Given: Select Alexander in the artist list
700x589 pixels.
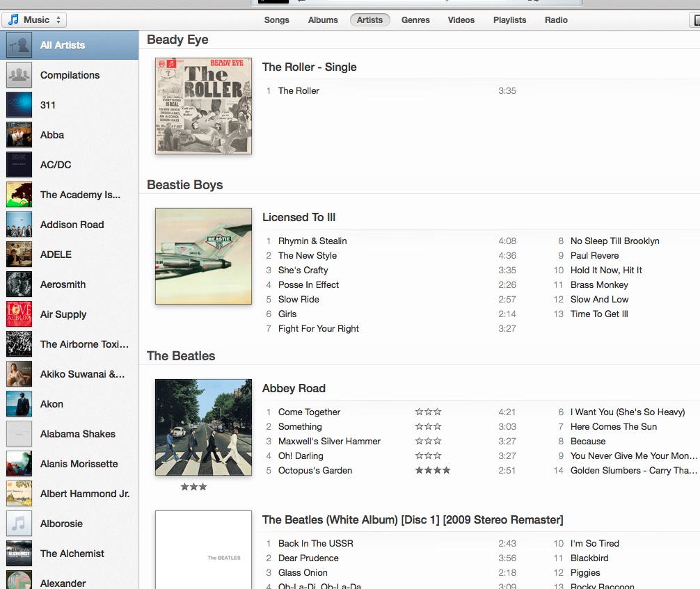Looking at the screenshot, I should [69, 580].
